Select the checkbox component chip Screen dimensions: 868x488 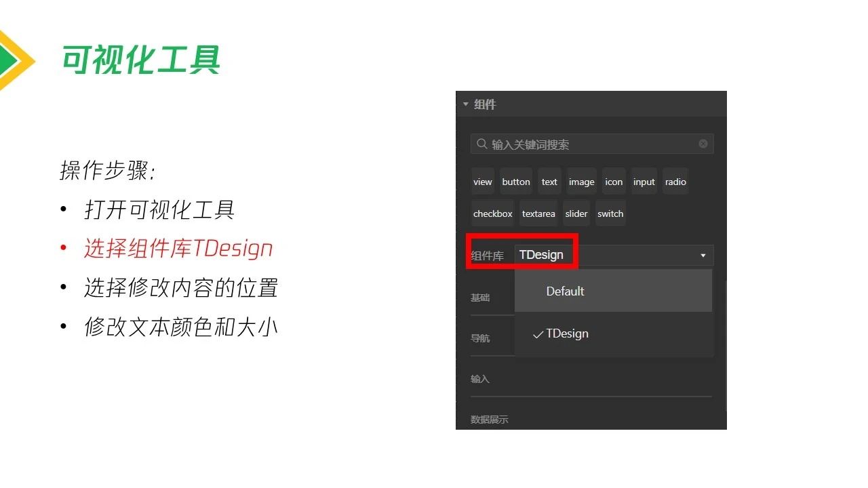[x=493, y=213]
